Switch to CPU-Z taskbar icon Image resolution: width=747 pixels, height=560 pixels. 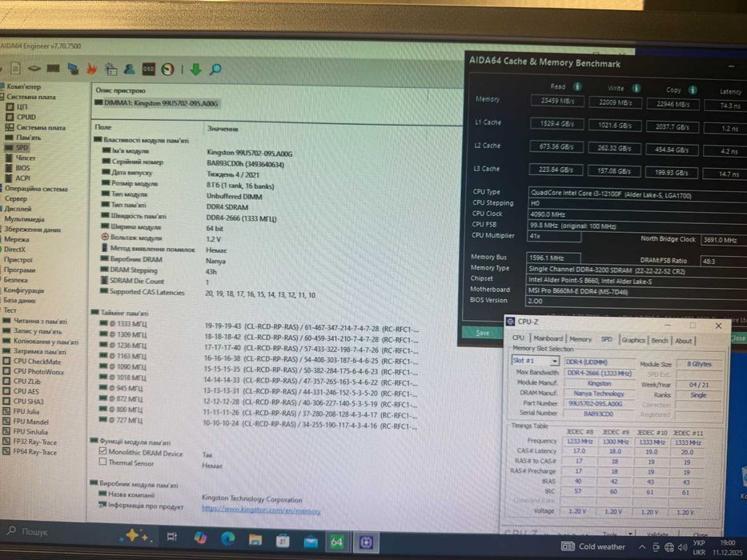367,542
